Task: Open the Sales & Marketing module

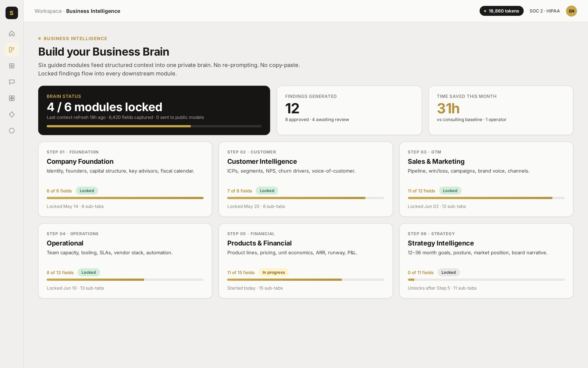Action: pos(486,179)
